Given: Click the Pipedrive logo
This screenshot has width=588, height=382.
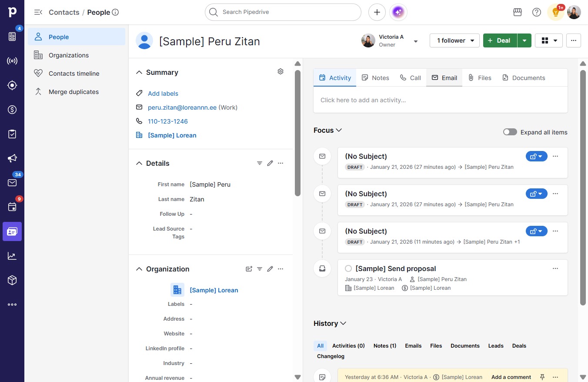Looking at the screenshot, I should 12,12.
